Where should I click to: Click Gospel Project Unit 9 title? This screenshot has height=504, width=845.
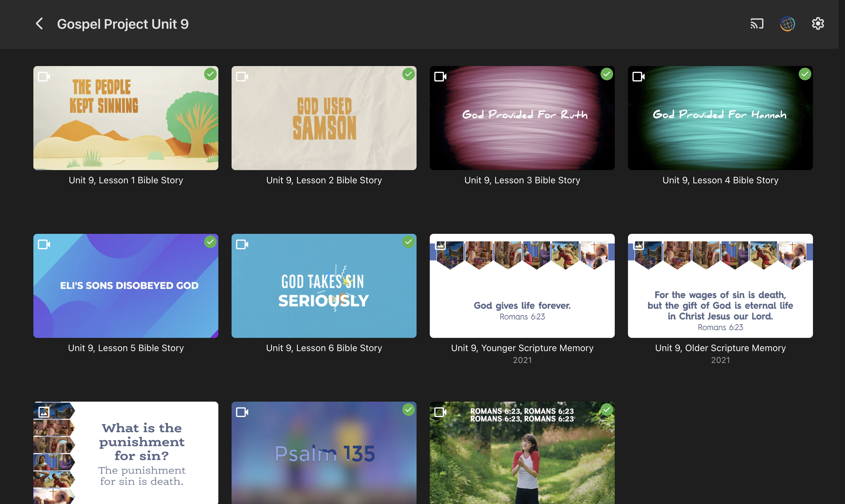(123, 24)
